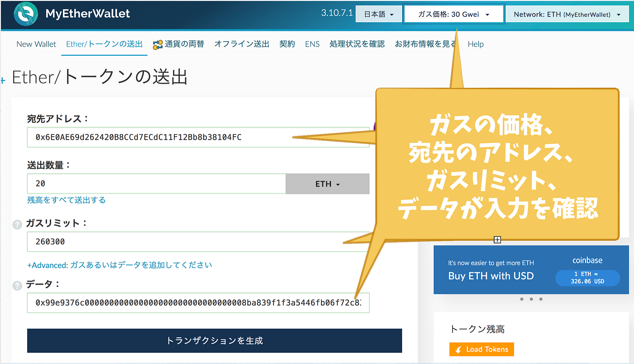
Task: Open the 契約 tab
Action: [287, 44]
